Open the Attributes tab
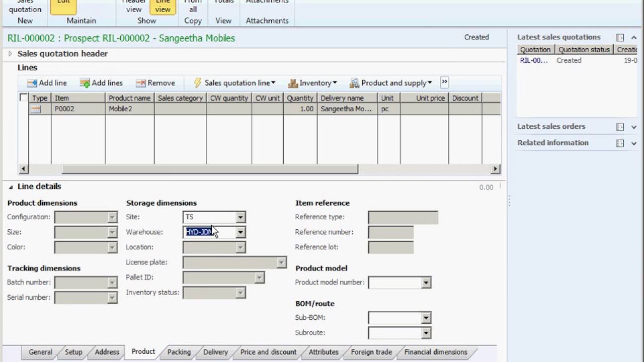644x362 pixels. (x=324, y=352)
